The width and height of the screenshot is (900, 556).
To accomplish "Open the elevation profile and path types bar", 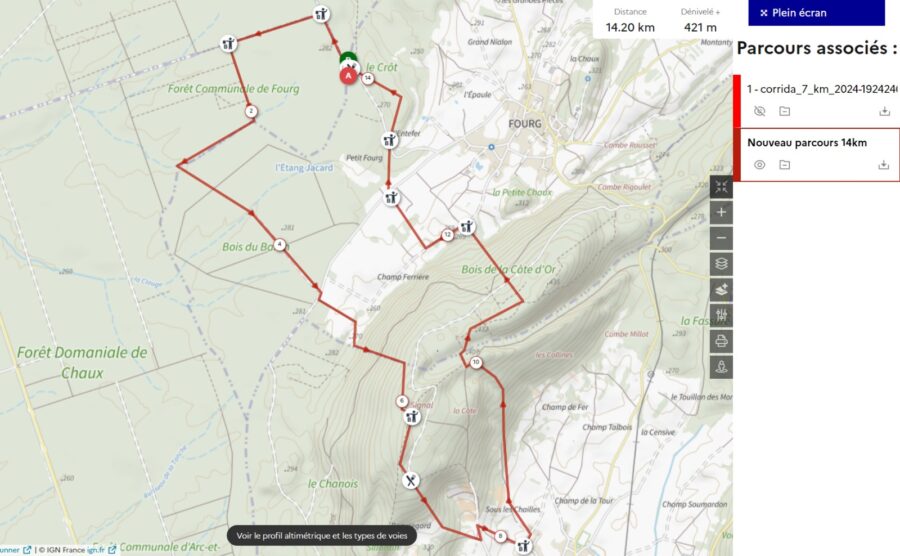I will pos(322,535).
